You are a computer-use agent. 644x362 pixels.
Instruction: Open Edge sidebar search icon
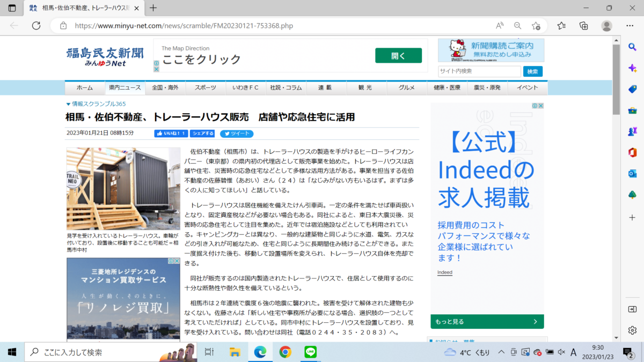pyautogui.click(x=632, y=47)
